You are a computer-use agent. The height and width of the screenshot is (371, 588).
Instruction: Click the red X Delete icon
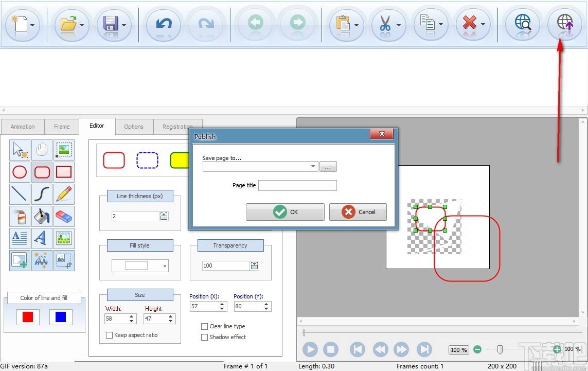(x=469, y=23)
